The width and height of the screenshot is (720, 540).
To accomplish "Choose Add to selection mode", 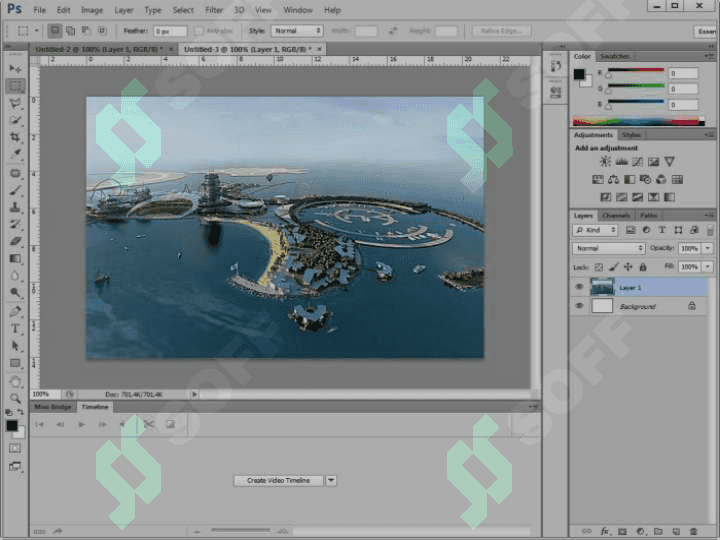I will tap(70, 31).
